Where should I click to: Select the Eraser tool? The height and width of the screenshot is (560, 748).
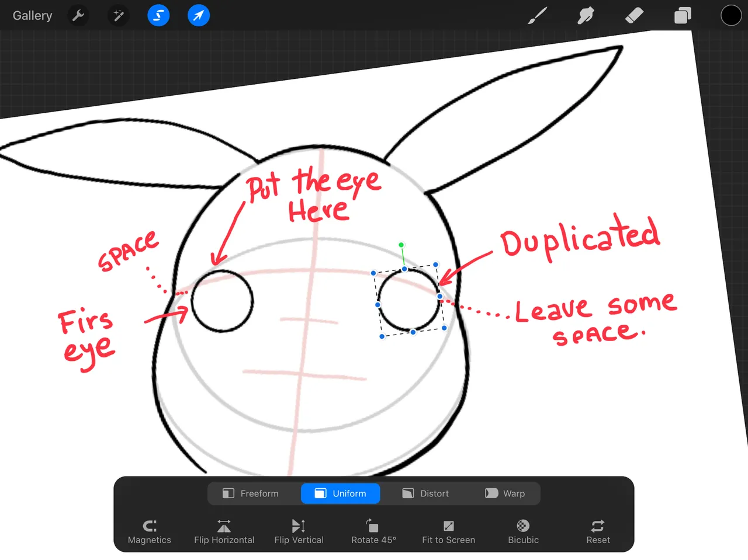pos(634,16)
